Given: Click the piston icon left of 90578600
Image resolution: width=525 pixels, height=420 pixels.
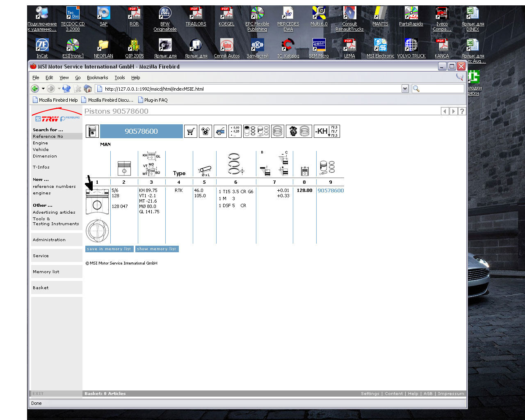Looking at the screenshot, I should point(92,131).
